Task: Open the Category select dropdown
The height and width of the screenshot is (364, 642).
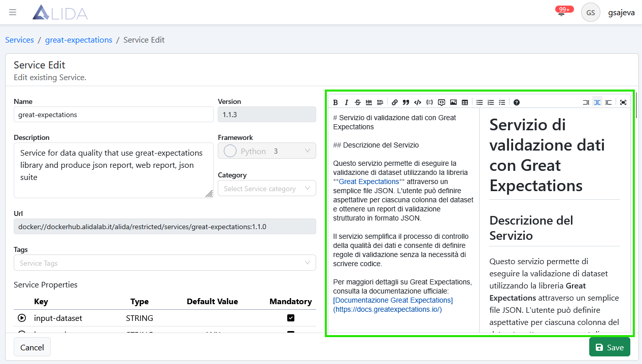Action: tap(267, 189)
